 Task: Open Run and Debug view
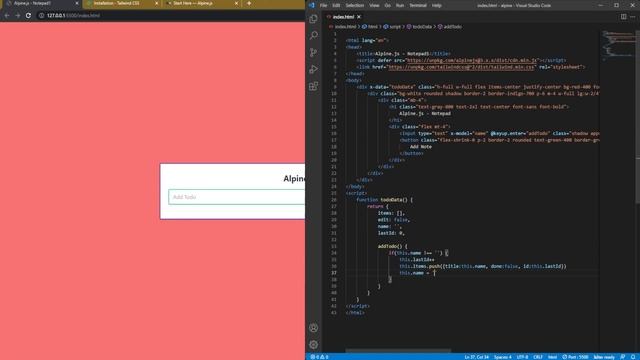[x=313, y=69]
